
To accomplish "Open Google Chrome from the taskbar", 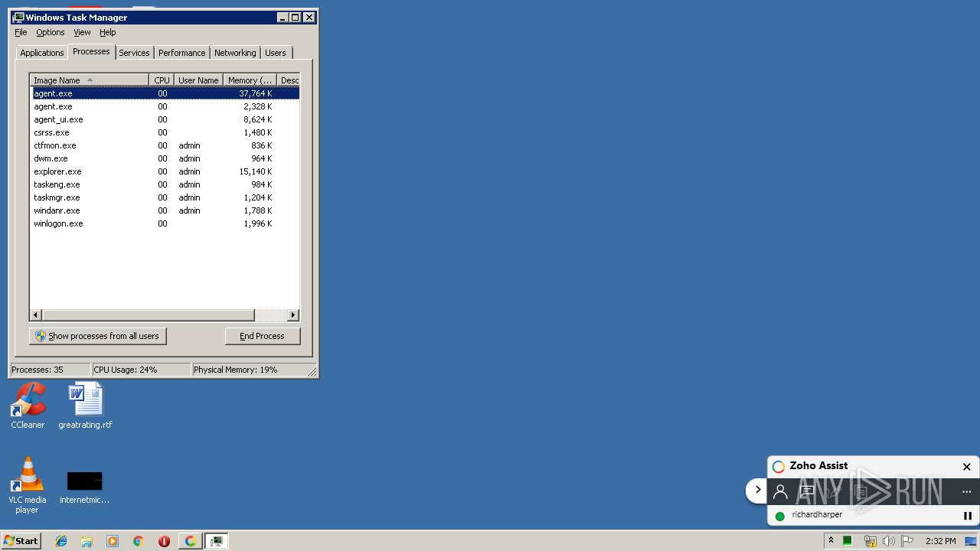I will click(139, 541).
